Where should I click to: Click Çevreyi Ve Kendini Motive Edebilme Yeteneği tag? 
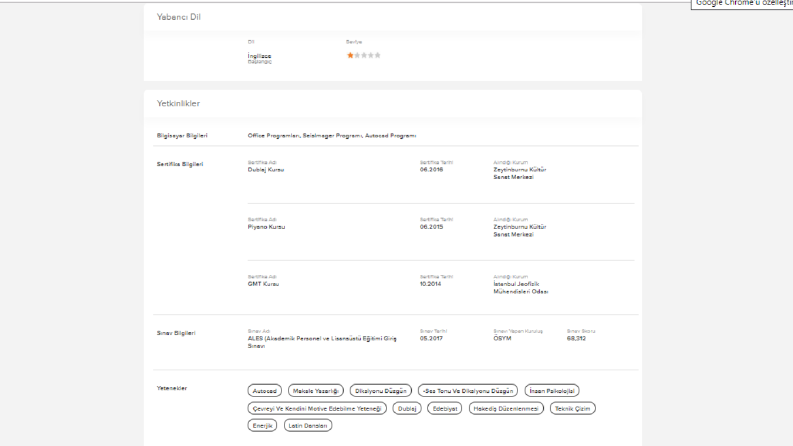click(x=317, y=408)
